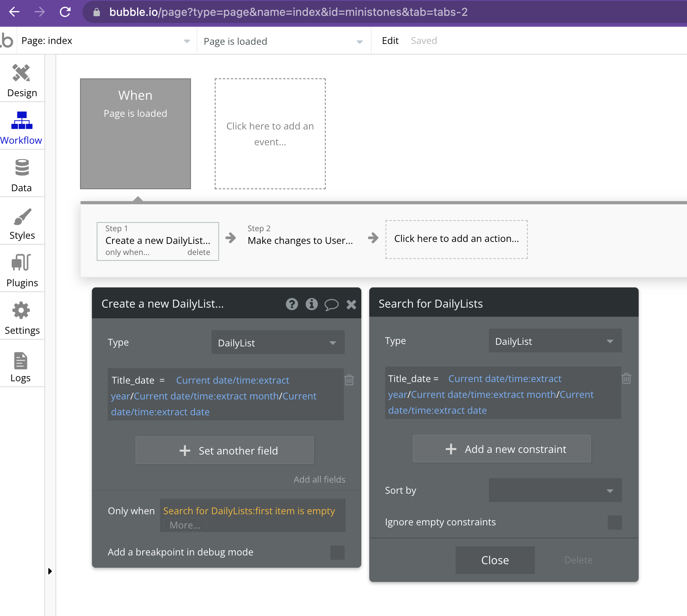This screenshot has height=616, width=687.
Task: Click the browser address bar URL
Action: pos(288,12)
